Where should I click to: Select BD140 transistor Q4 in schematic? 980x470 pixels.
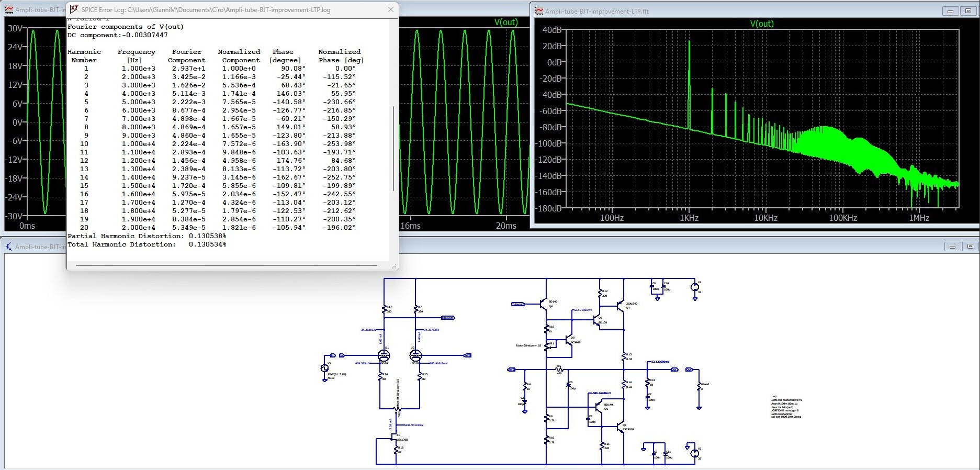(544, 304)
